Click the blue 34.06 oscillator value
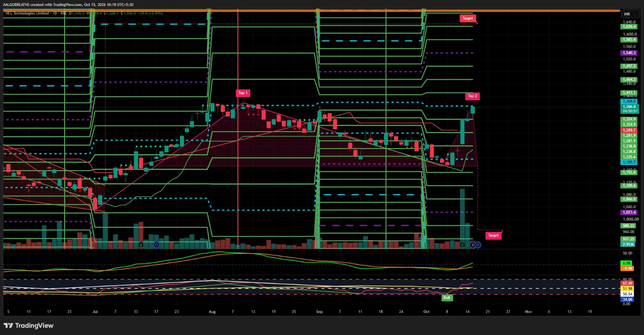 pyautogui.click(x=627, y=300)
